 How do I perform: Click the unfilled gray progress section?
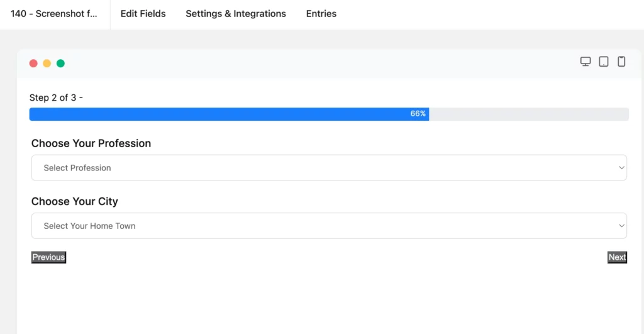[529, 114]
